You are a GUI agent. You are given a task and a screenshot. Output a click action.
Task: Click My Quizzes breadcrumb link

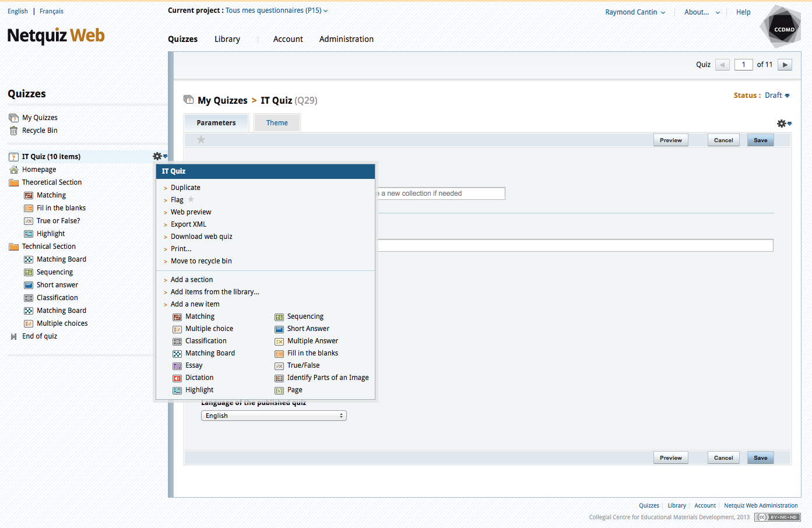(223, 100)
